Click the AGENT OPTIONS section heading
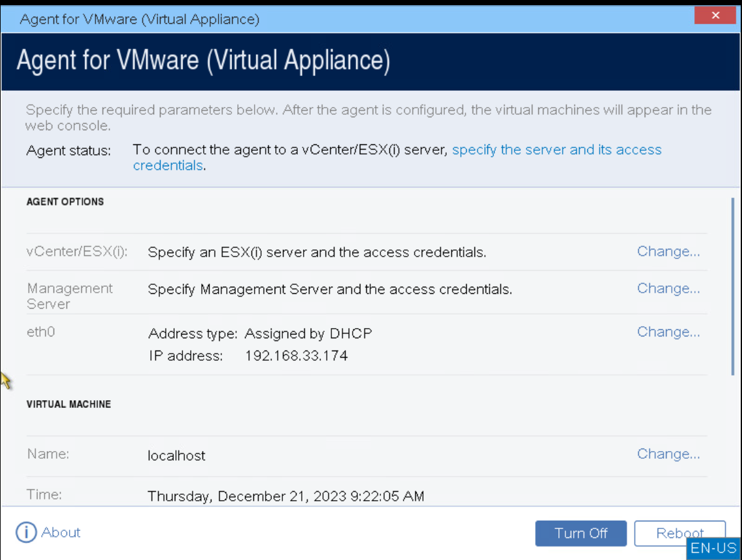This screenshot has height=560, width=742. pos(65,202)
